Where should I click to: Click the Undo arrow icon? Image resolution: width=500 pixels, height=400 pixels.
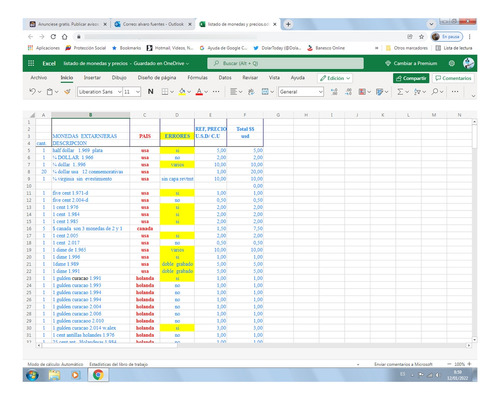coord(32,91)
